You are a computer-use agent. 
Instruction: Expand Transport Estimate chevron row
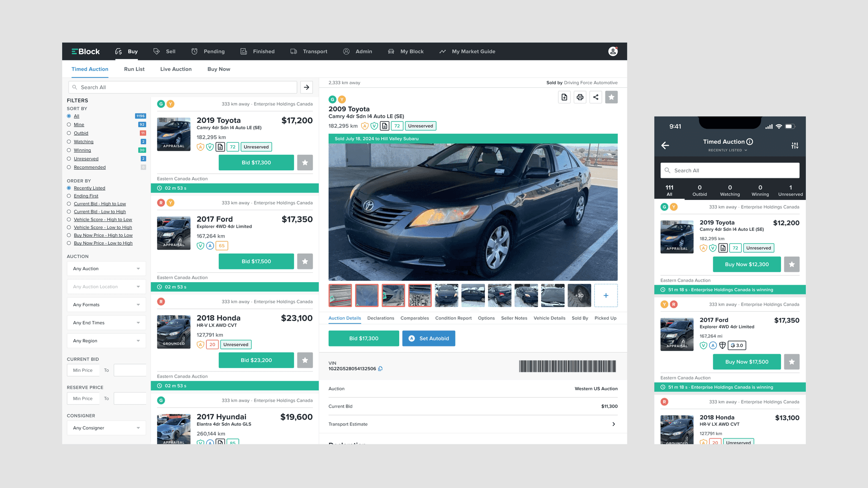[613, 424]
